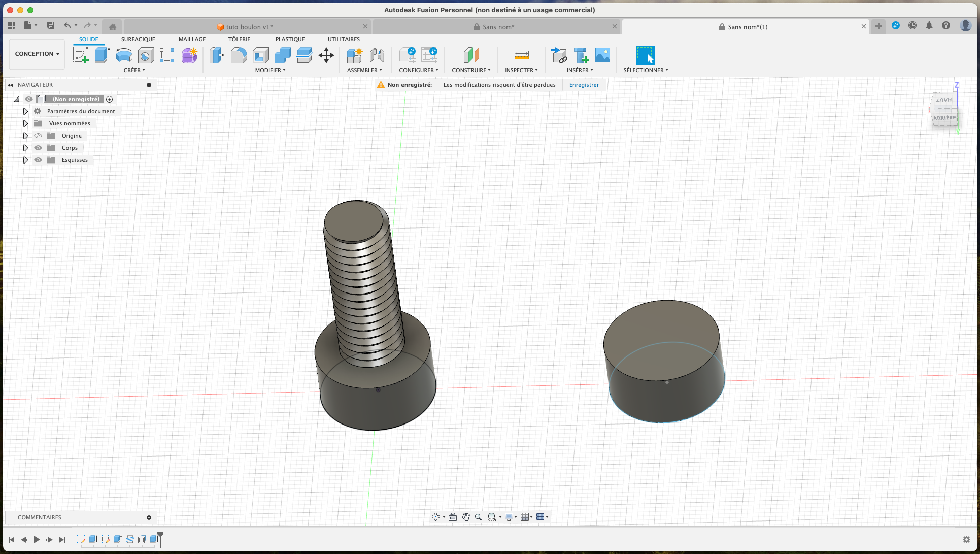This screenshot has height=554, width=980.
Task: Play the timeline
Action: click(37, 540)
